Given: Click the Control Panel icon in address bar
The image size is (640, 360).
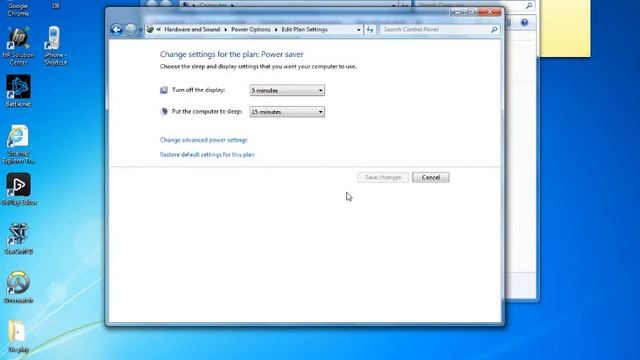Looking at the screenshot, I should click(150, 29).
